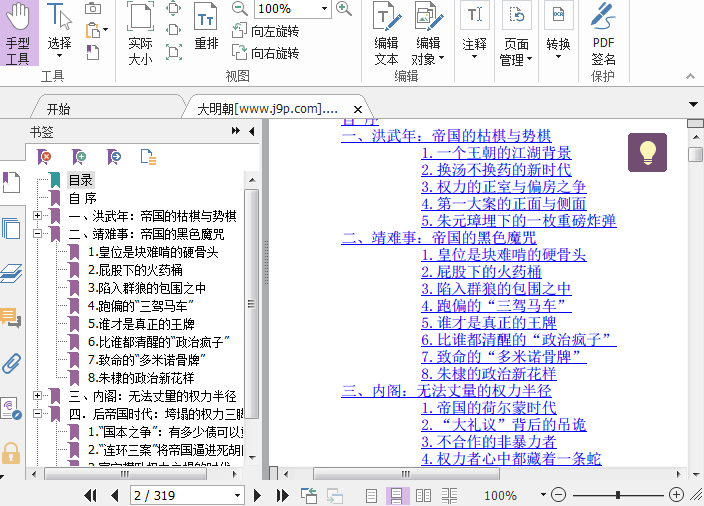The image size is (704, 506).
Task: Expand the bookmarks panel with double arrow
Action: coord(236,131)
